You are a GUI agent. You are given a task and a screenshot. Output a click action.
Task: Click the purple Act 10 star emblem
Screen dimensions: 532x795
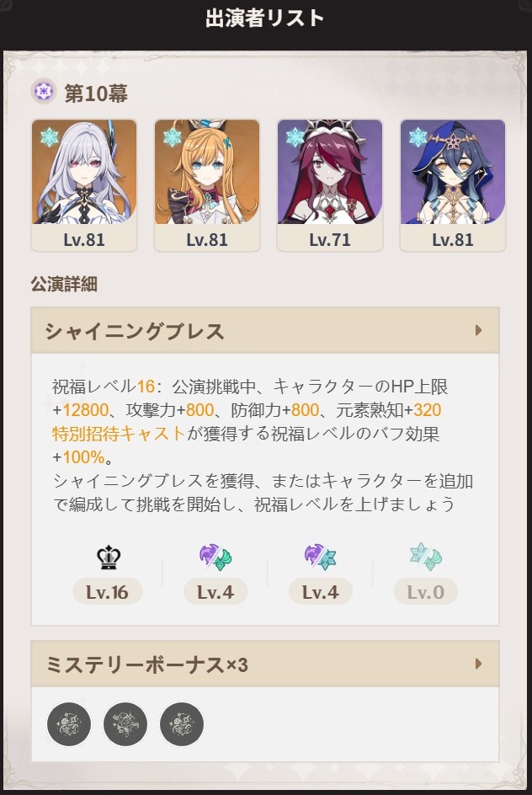click(x=44, y=92)
